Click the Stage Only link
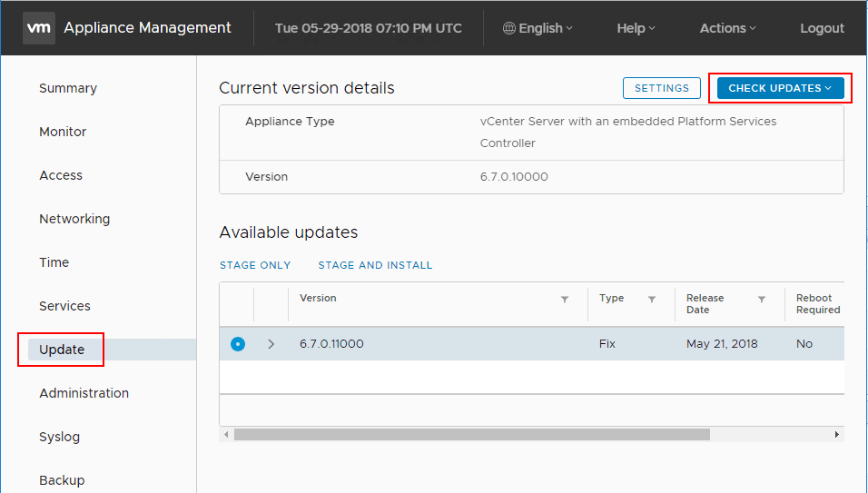This screenshot has width=868, height=493. click(x=255, y=265)
